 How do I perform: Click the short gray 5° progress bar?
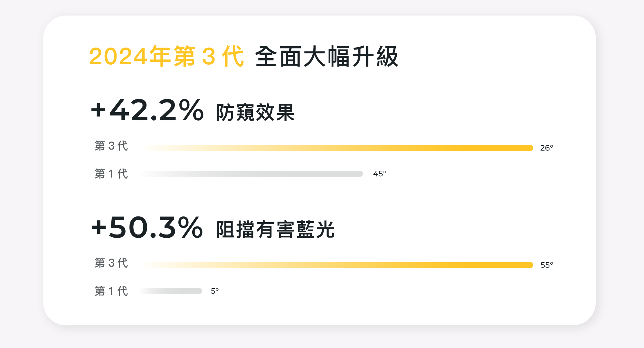tap(171, 291)
